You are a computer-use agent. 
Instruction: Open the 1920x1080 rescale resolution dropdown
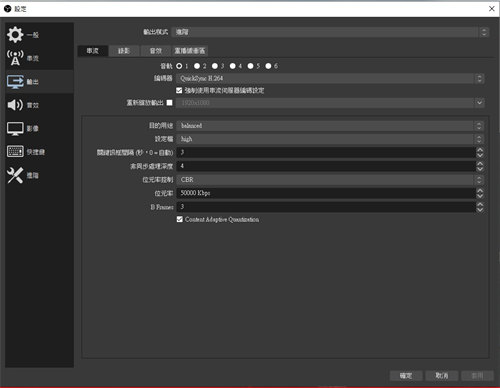coord(330,103)
